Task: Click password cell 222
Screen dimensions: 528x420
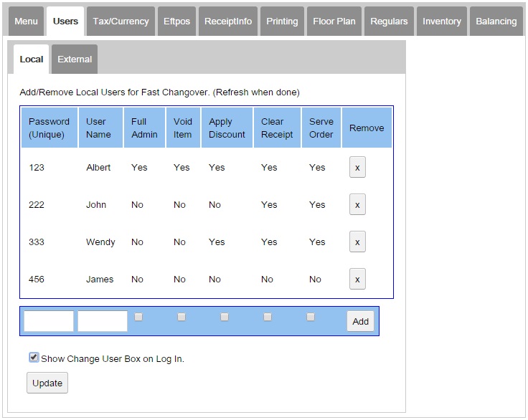Action: click(37, 204)
